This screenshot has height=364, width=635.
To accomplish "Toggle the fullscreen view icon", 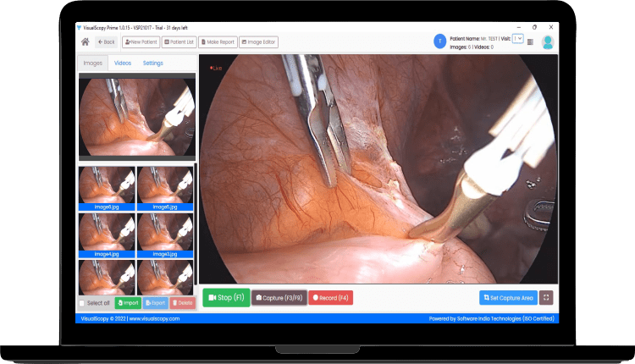I will 546,298.
